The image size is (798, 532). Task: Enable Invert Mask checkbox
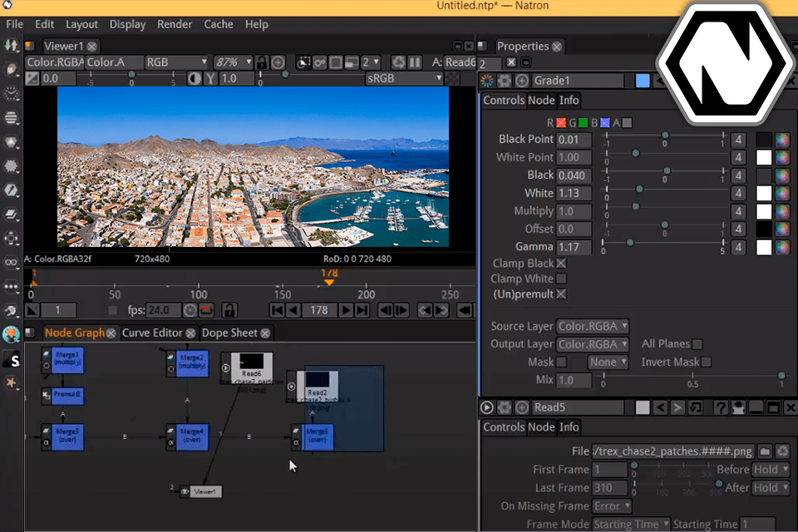(x=706, y=362)
